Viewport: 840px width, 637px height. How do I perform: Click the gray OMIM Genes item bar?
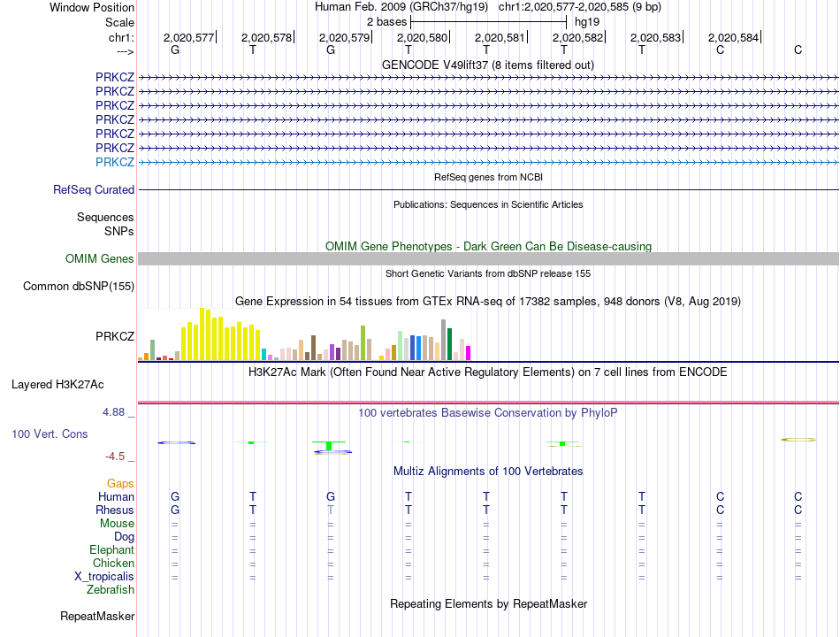click(x=488, y=259)
